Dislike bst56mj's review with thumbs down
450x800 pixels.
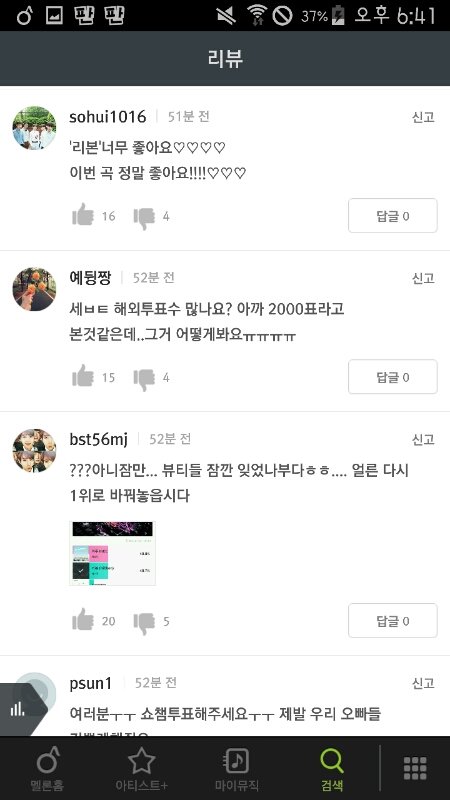[x=144, y=623]
